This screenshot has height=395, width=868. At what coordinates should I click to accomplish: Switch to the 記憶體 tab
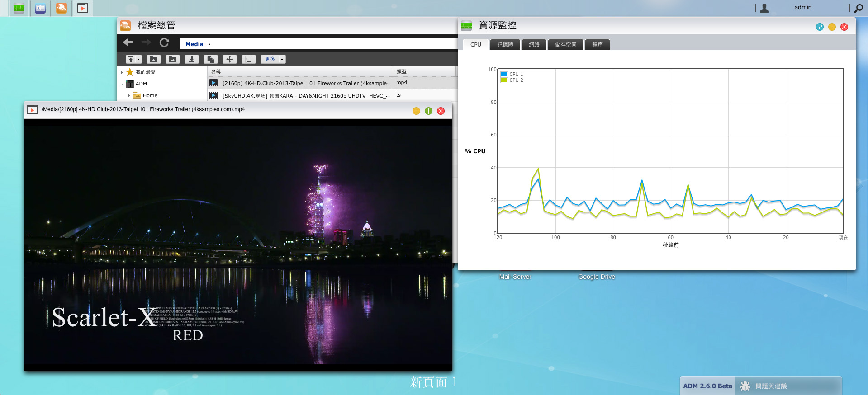coord(505,45)
